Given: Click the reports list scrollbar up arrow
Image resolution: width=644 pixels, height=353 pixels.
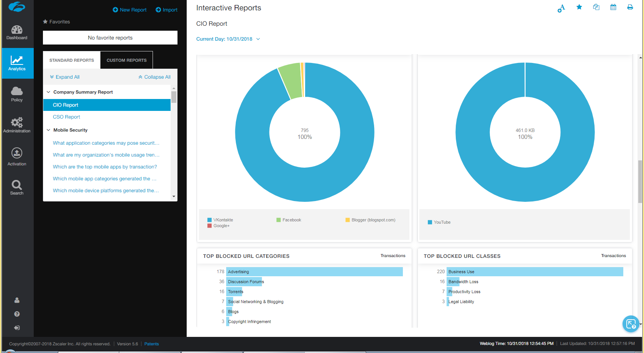Looking at the screenshot, I should coord(174,88).
